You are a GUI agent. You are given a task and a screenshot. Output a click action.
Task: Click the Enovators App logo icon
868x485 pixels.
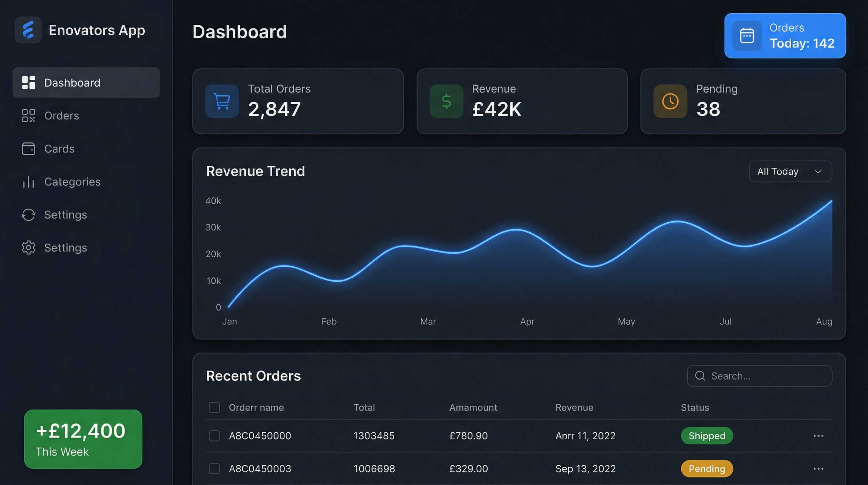[x=28, y=30]
